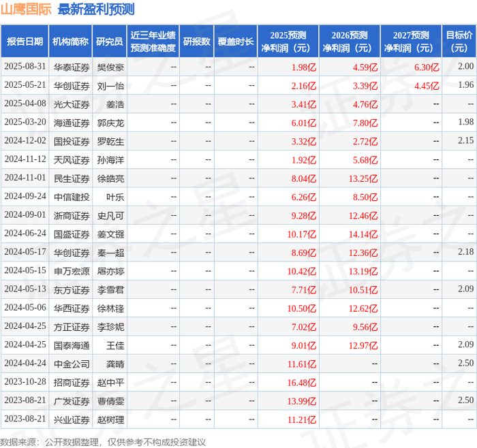Click the 7.80亿 2026 forecast value

[365, 123]
